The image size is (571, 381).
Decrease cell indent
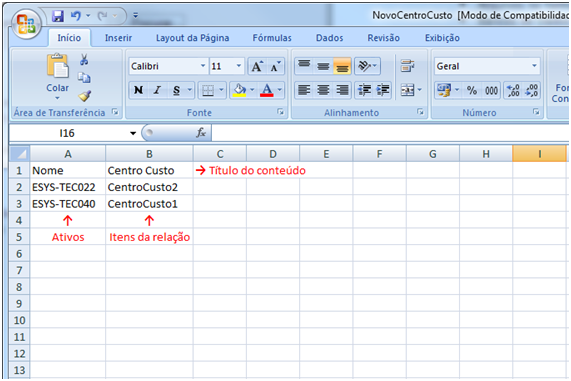point(365,90)
